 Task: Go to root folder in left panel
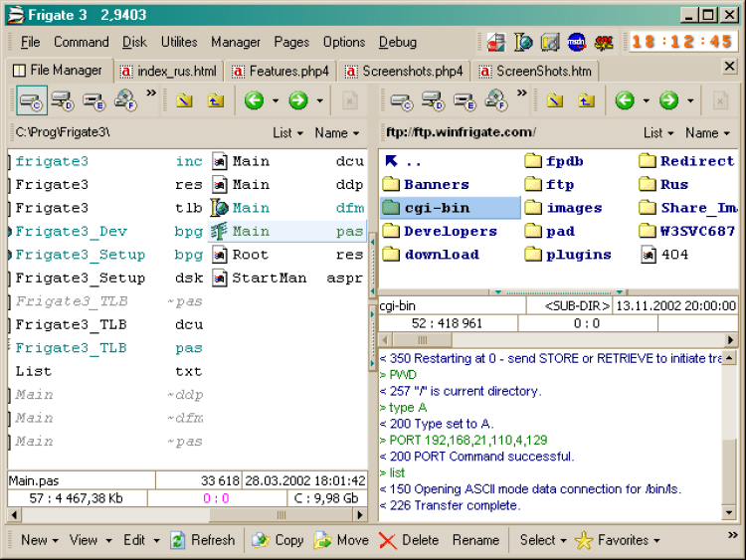(184, 100)
